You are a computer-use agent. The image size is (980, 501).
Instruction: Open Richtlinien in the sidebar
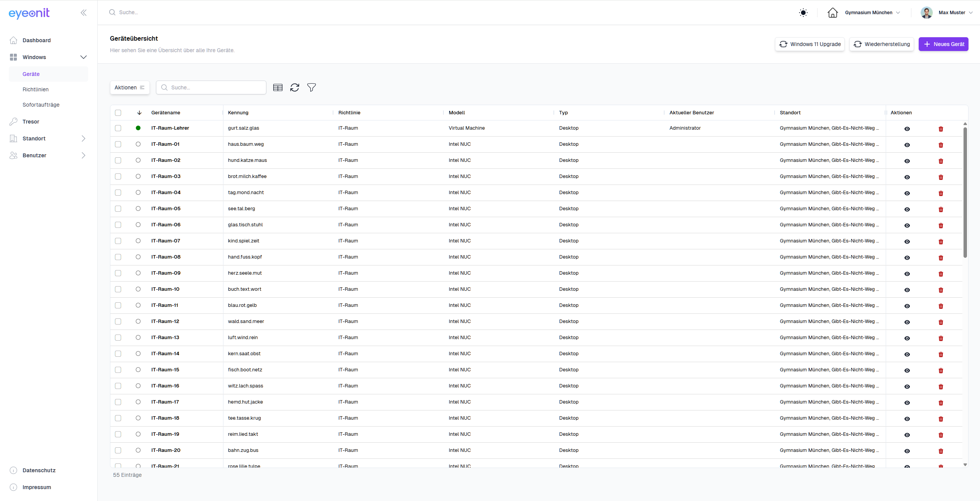point(36,89)
